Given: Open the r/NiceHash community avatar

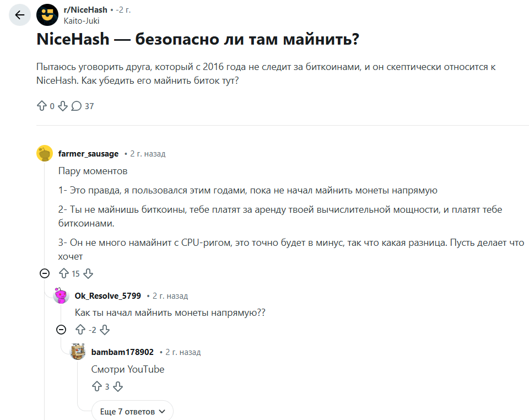Looking at the screenshot, I should [x=47, y=15].
